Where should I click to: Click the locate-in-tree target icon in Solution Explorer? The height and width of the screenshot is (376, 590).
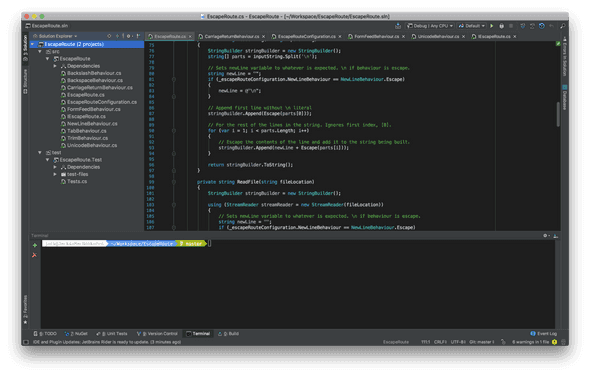(109, 36)
